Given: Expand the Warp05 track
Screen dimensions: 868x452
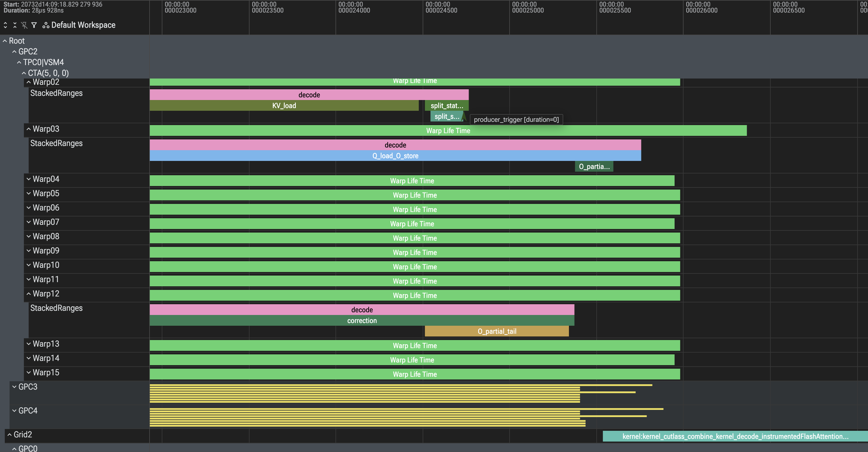Looking at the screenshot, I should (29, 193).
